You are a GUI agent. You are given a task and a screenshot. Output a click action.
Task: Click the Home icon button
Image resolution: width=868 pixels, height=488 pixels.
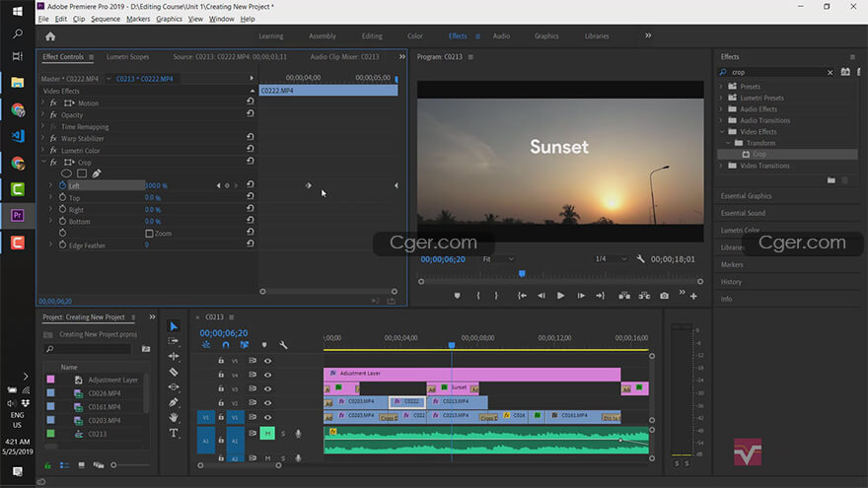pyautogui.click(x=50, y=36)
